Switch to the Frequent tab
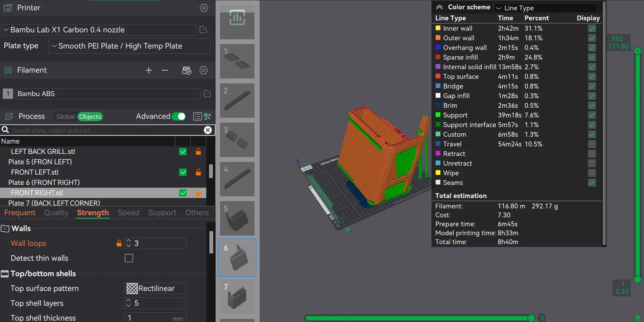The height and width of the screenshot is (322, 644). 20,213
